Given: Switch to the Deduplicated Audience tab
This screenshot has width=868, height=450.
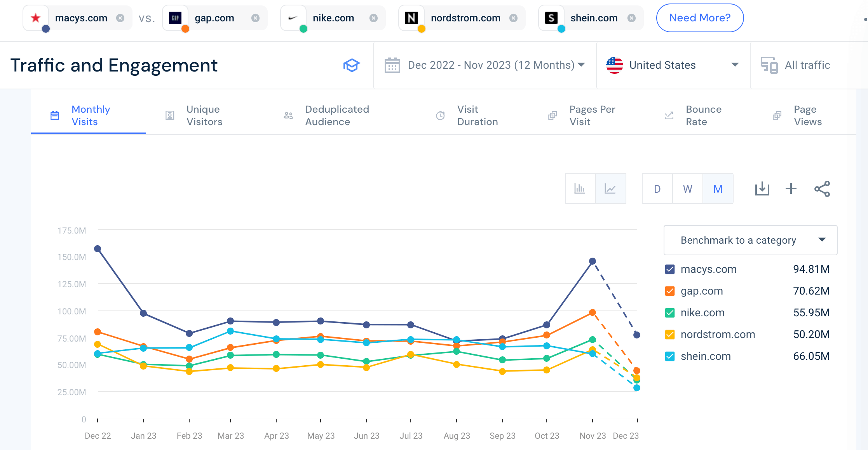Looking at the screenshot, I should (326, 115).
